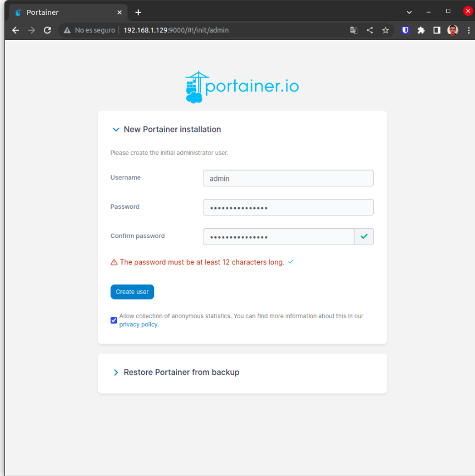Open the Google Translate page icon
Viewport: 475px width, 476px height.
pos(354,30)
